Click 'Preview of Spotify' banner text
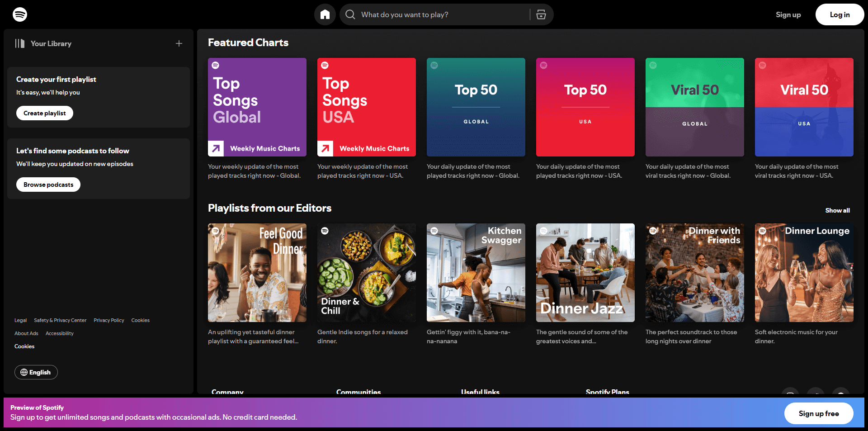Image resolution: width=868 pixels, height=431 pixels. pos(37,407)
